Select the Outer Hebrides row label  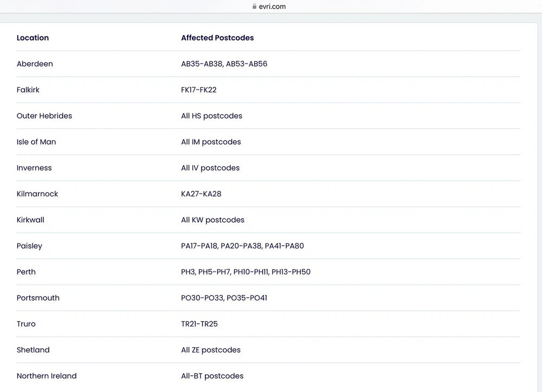(x=44, y=116)
